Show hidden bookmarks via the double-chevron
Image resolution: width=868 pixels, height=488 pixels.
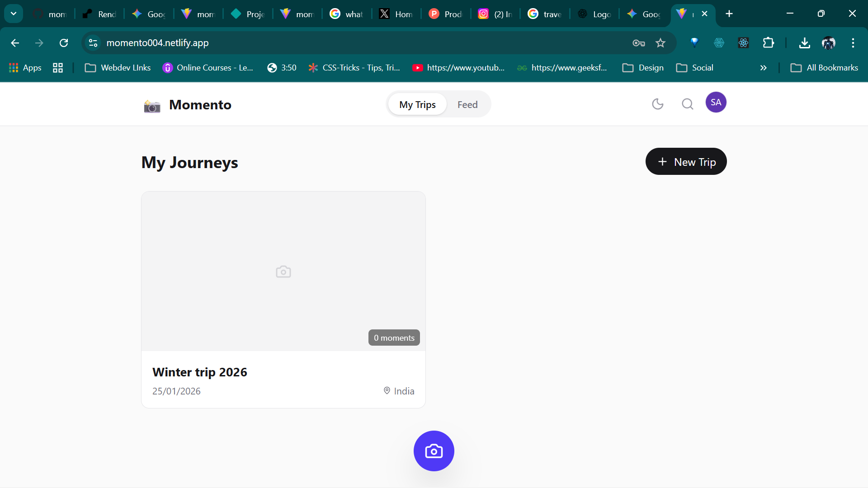pos(763,68)
